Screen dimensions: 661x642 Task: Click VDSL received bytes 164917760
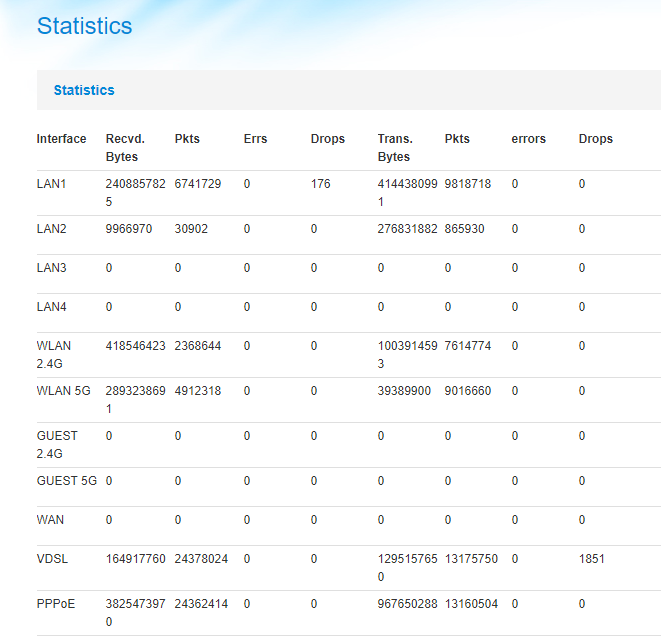pyautogui.click(x=135, y=559)
